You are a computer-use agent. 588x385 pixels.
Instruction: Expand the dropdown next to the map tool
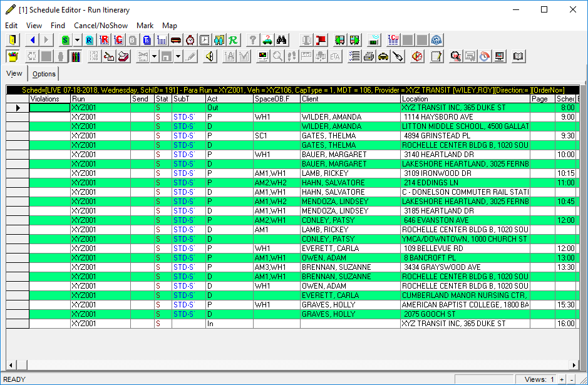pyautogui.click(x=153, y=56)
